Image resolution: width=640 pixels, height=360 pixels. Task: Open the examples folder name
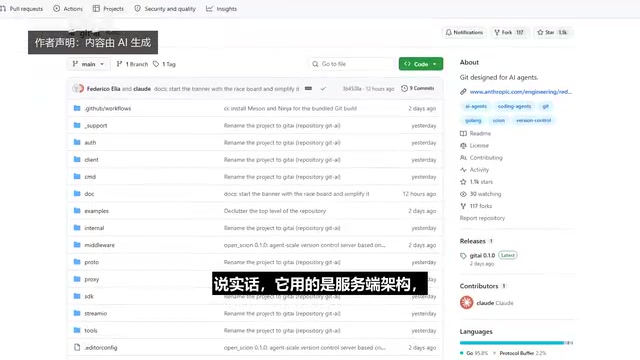click(97, 211)
